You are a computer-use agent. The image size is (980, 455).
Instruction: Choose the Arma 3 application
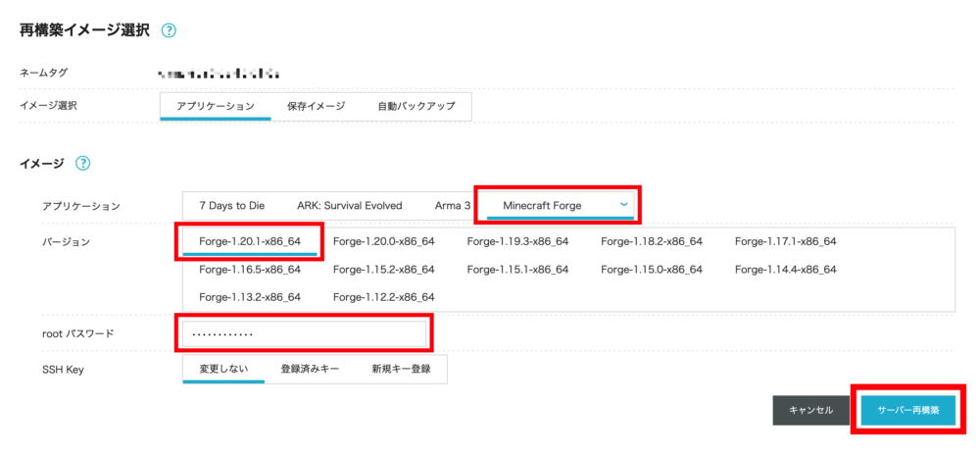point(453,205)
